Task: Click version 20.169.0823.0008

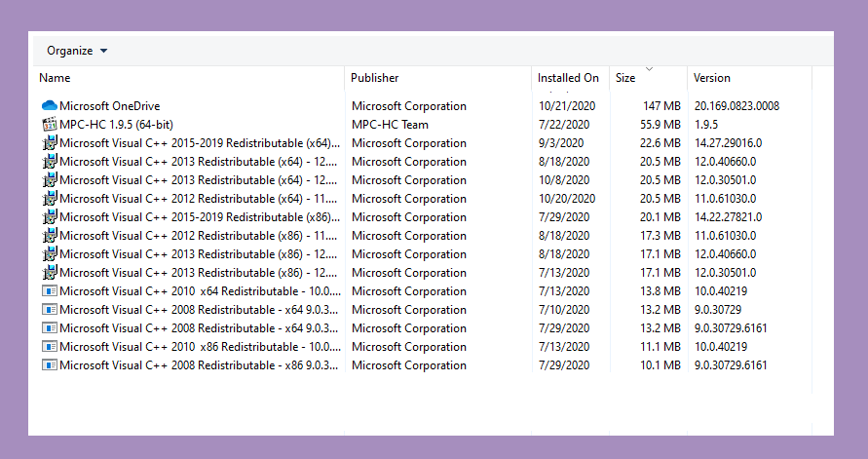Action: click(x=736, y=106)
